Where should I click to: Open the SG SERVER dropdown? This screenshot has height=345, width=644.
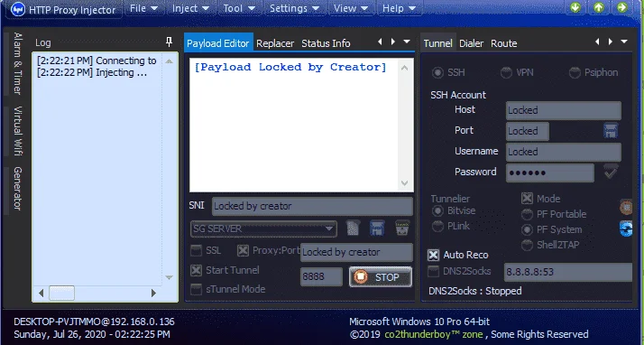click(263, 228)
